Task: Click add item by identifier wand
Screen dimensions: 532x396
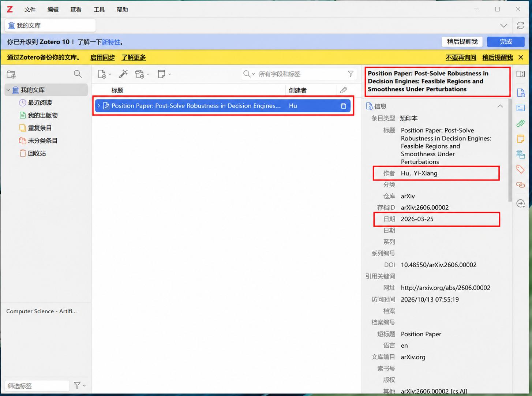Action: [x=123, y=74]
